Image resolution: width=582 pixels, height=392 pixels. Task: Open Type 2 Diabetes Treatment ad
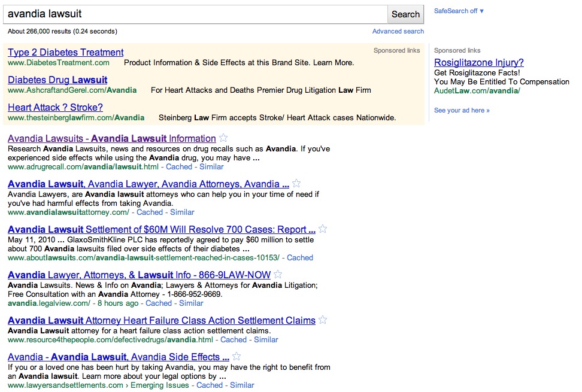click(x=66, y=52)
